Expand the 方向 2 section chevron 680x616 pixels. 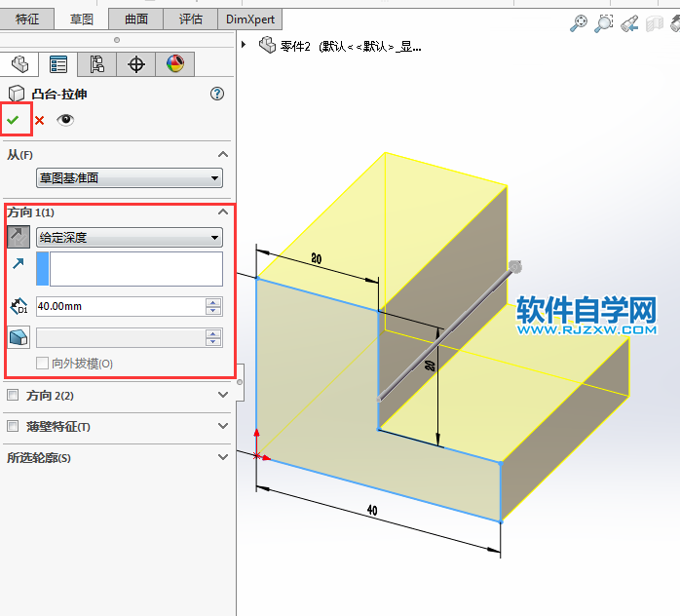(x=223, y=395)
